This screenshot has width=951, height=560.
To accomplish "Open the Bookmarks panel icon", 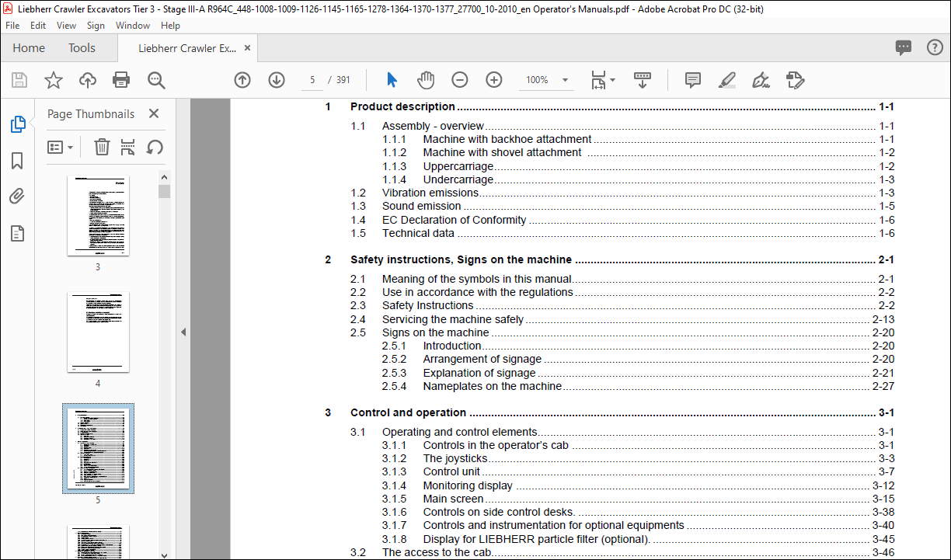I will pos(17,161).
